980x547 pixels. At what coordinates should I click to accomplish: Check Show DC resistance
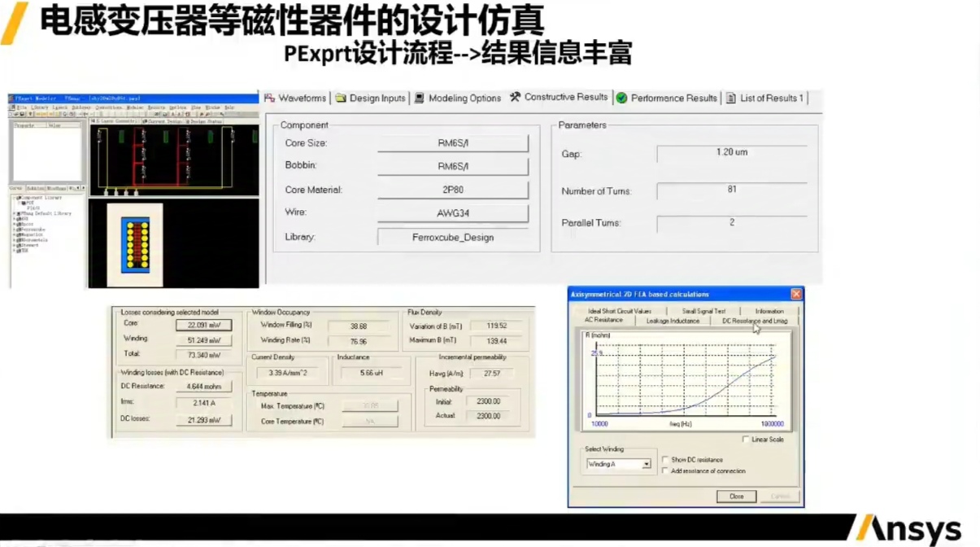(x=666, y=460)
